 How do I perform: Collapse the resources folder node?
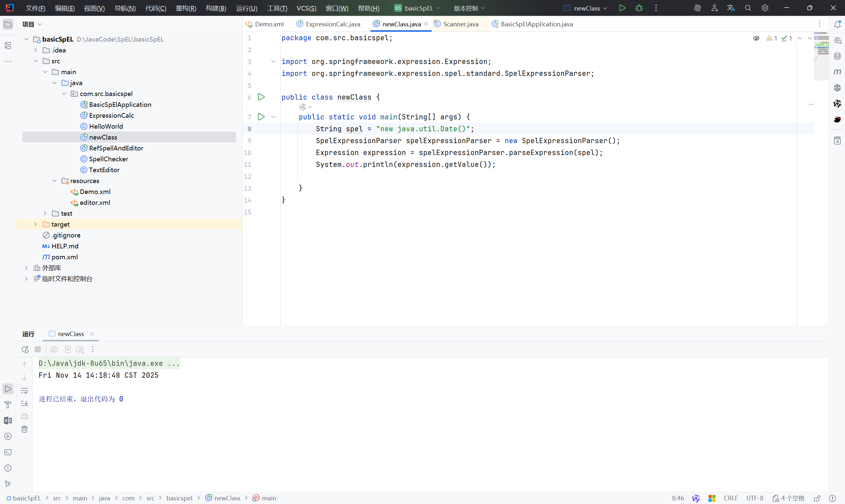pyautogui.click(x=54, y=181)
